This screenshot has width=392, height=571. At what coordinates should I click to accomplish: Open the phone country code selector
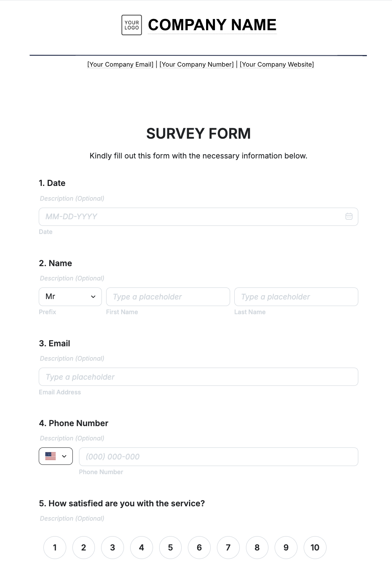click(55, 456)
